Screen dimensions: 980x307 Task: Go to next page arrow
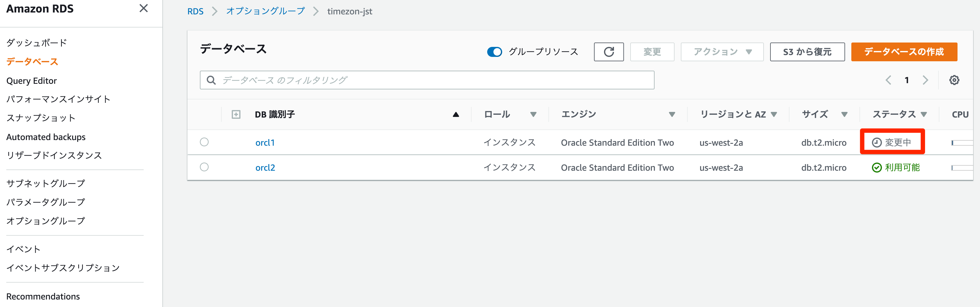(925, 80)
